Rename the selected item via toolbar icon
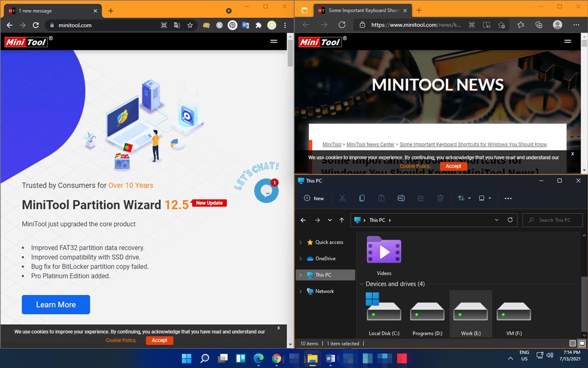Viewport: 588px width, 368px height. pos(401,198)
